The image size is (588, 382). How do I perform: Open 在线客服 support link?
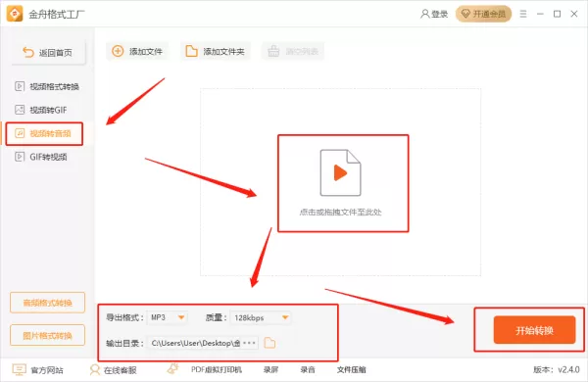tap(120, 370)
